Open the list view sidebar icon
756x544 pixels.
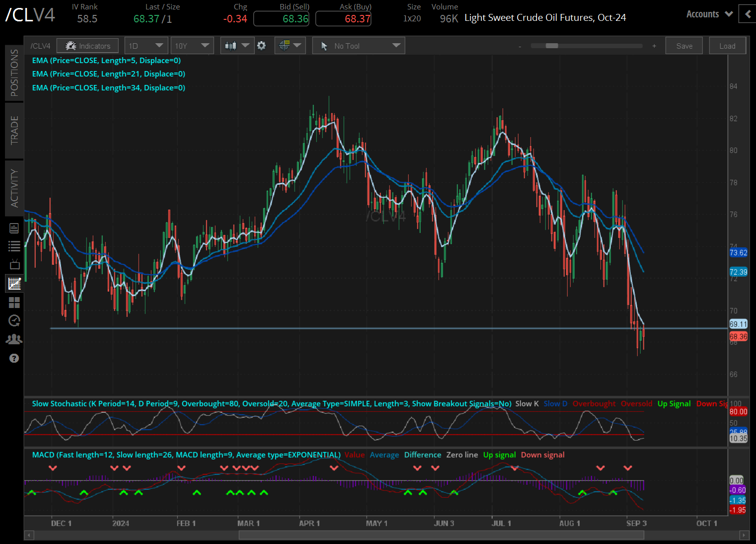(14, 246)
